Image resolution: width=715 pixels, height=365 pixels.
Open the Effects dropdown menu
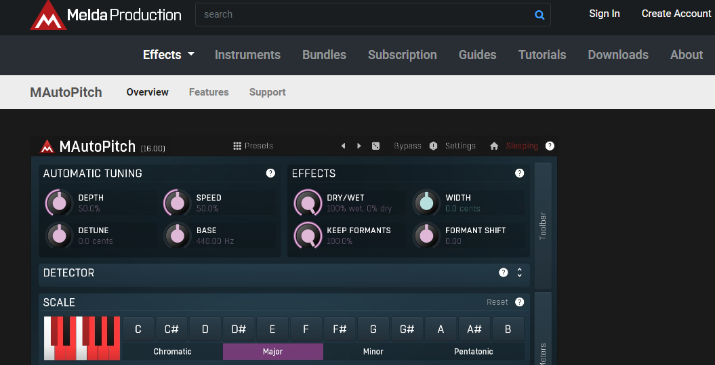tap(169, 55)
